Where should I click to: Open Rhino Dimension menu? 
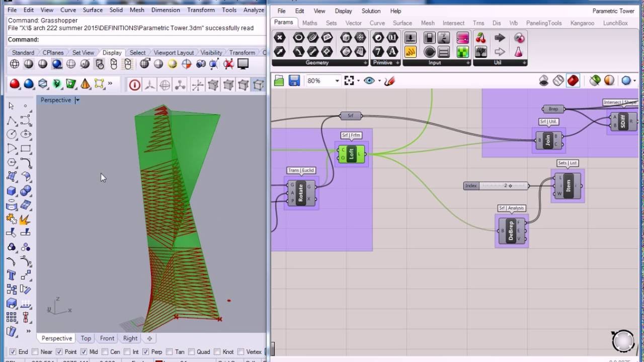166,10
